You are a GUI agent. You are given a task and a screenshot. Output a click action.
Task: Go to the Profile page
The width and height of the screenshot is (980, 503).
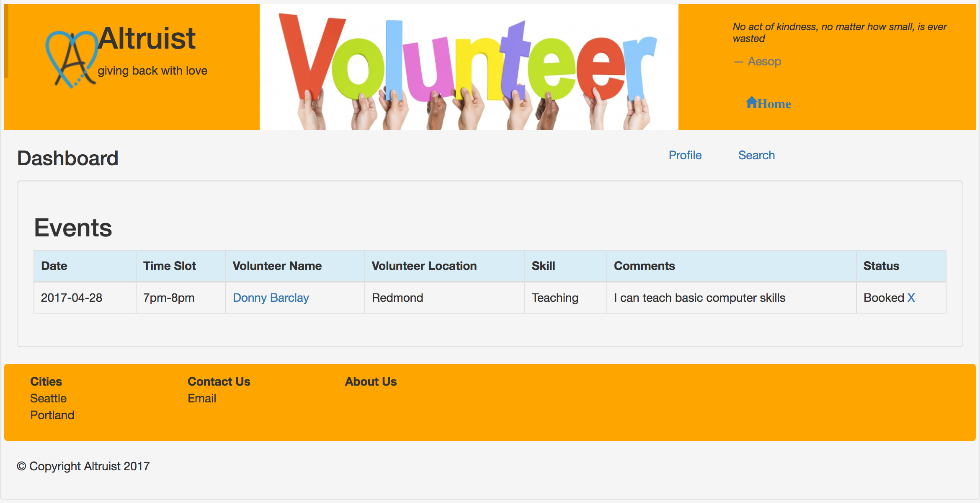(685, 155)
